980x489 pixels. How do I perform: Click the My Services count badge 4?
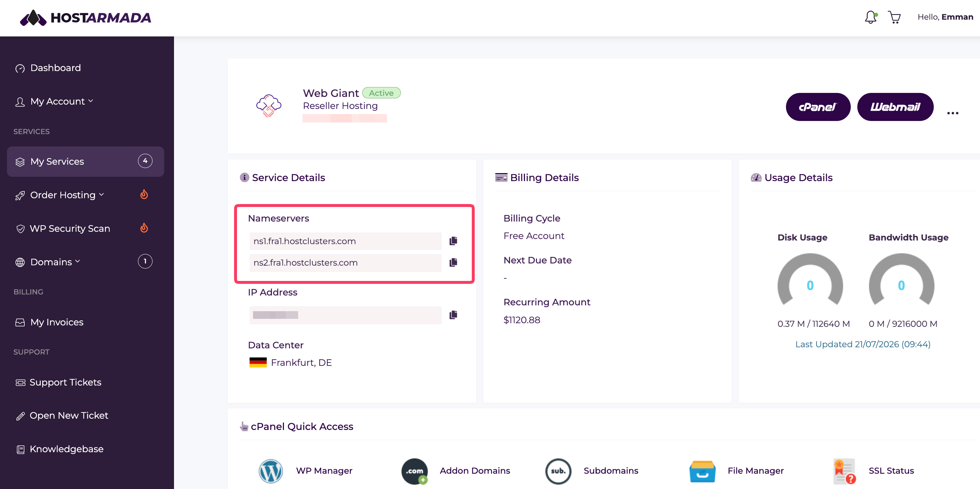[x=145, y=161]
